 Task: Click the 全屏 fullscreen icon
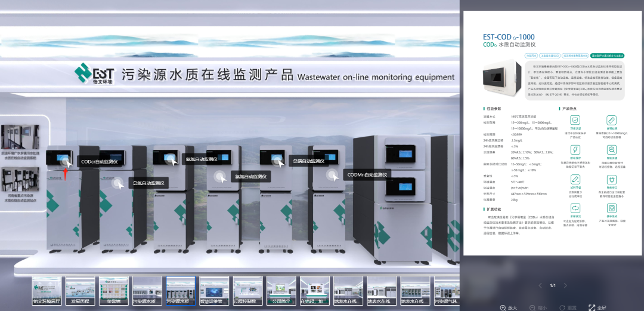coord(592,307)
